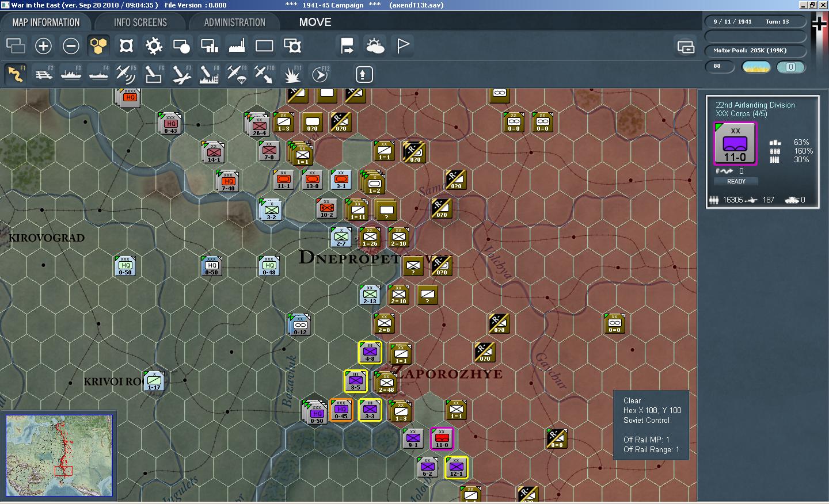This screenshot has height=504, width=829.
Task: Select the Soviet 2=48 unit at Zaporozhye
Action: (x=386, y=383)
